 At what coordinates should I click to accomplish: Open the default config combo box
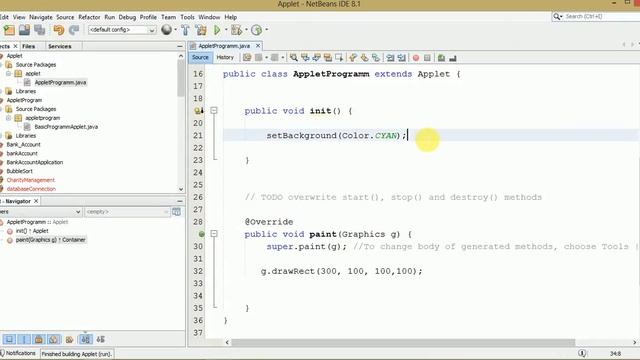coord(122,30)
